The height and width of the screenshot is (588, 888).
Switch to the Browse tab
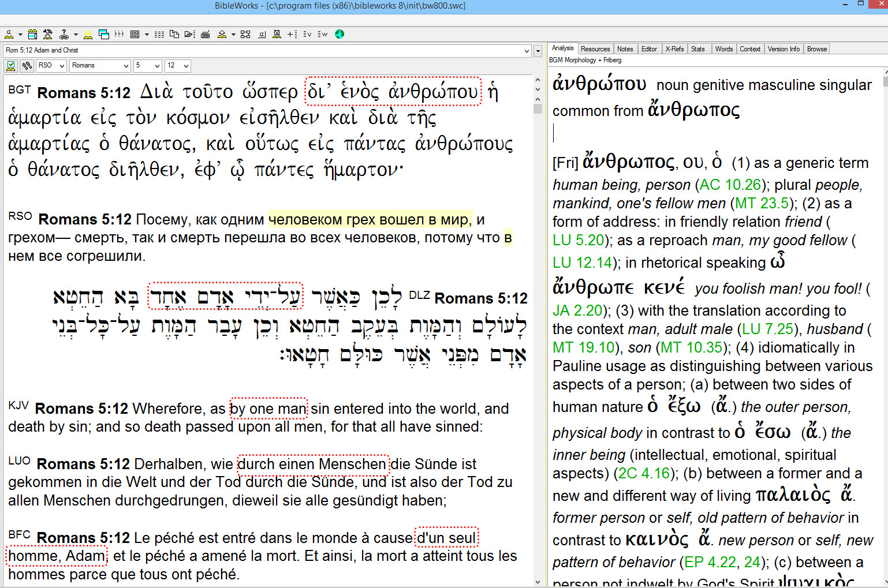coord(816,49)
